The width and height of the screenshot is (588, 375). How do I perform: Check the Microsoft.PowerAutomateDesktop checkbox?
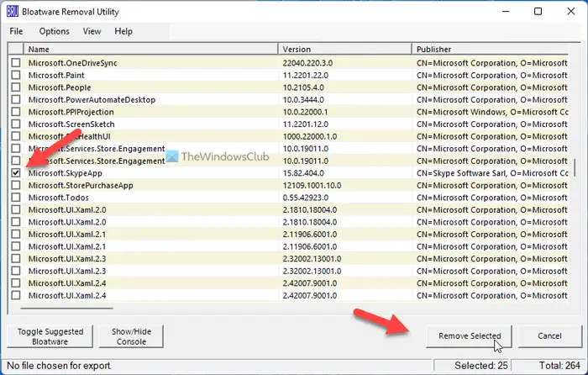click(x=16, y=99)
